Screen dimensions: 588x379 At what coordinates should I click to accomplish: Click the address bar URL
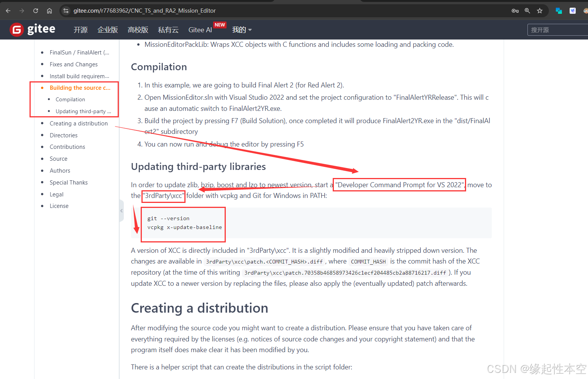pos(145,11)
